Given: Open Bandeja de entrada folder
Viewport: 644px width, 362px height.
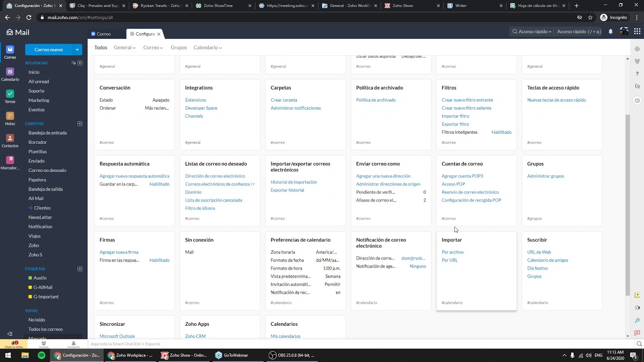Looking at the screenshot, I should click(47, 133).
